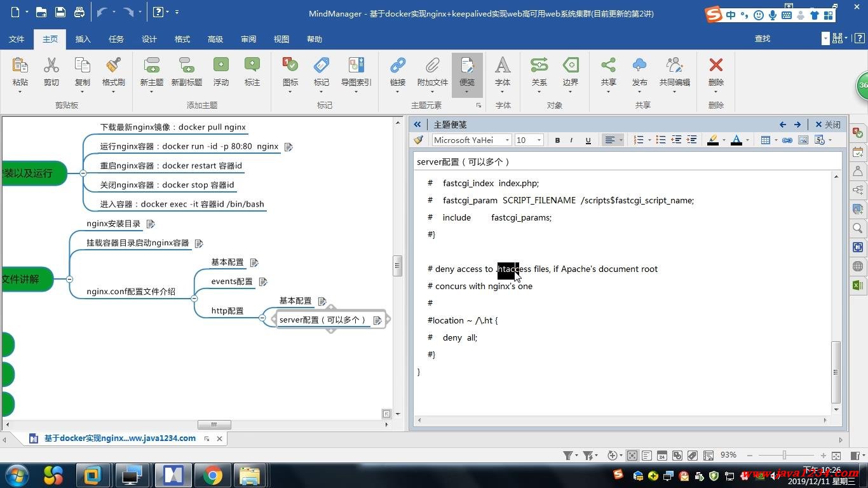The height and width of the screenshot is (488, 868).
Task: Open the 插入 ribbon tab
Action: (x=83, y=39)
